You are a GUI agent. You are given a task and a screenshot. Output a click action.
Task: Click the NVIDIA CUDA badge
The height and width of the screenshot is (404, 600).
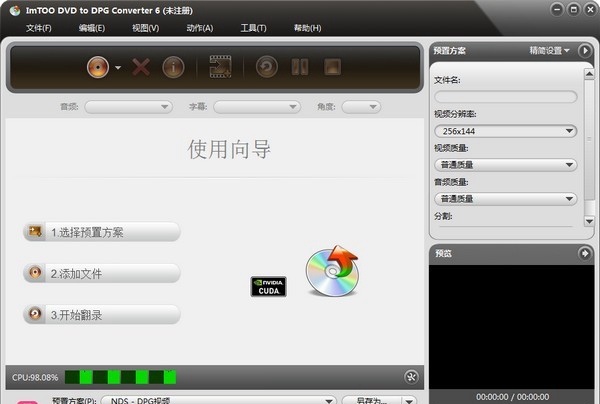point(269,287)
